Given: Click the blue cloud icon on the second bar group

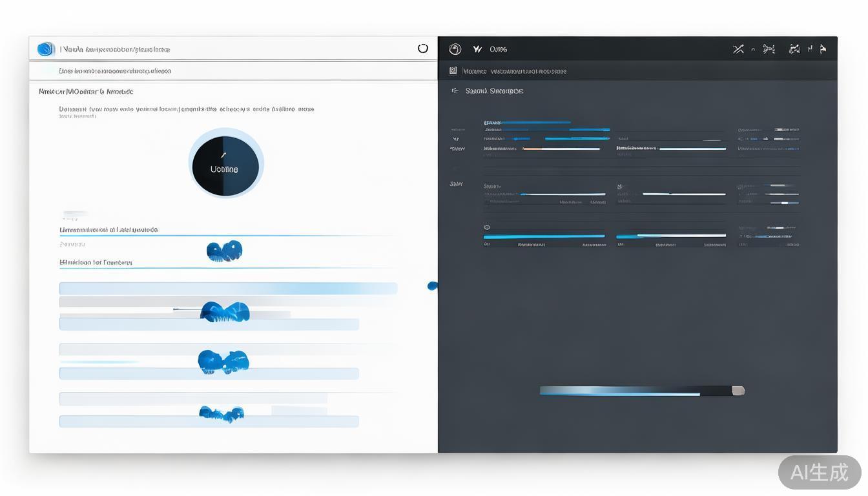Looking at the screenshot, I should point(225,312).
